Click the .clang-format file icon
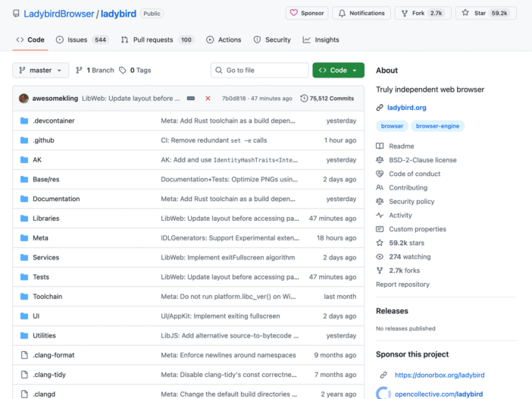 [x=24, y=355]
